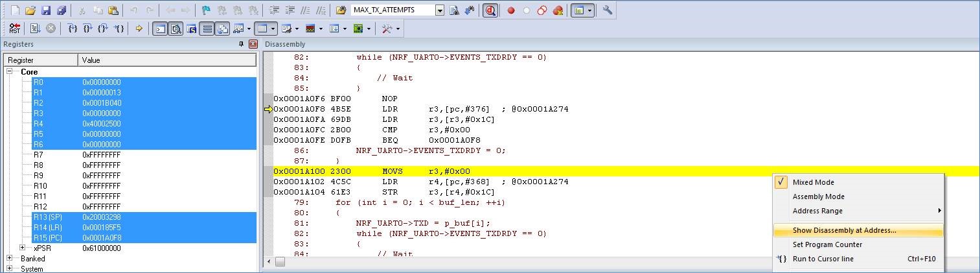Select the R7 register row
980x273 pixels.
coord(144,155)
